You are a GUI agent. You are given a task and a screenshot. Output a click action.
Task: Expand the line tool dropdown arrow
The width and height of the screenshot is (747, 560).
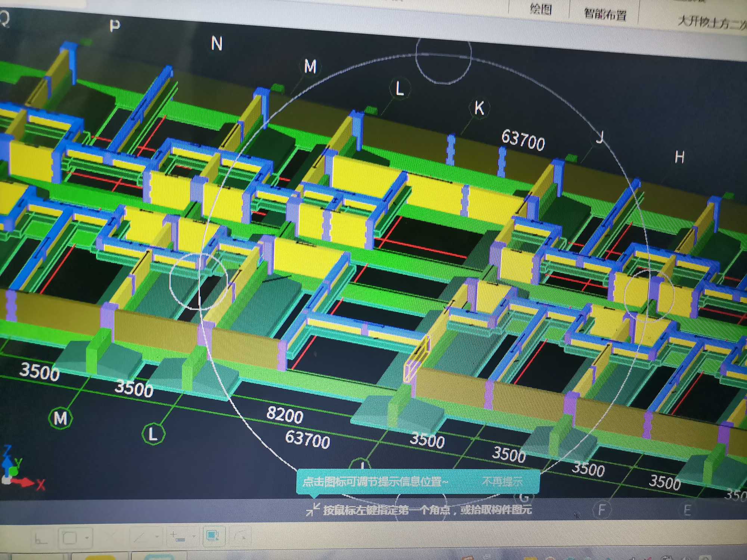[x=157, y=537]
